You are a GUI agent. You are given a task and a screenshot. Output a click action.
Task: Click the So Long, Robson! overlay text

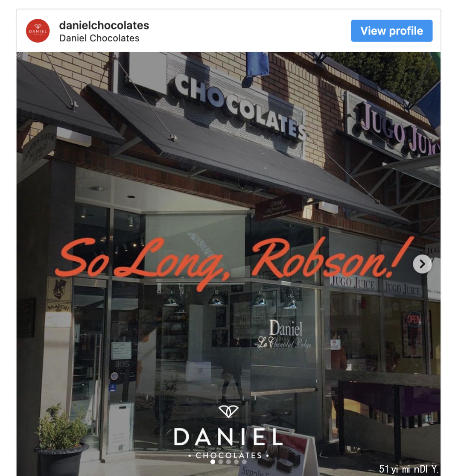point(233,262)
